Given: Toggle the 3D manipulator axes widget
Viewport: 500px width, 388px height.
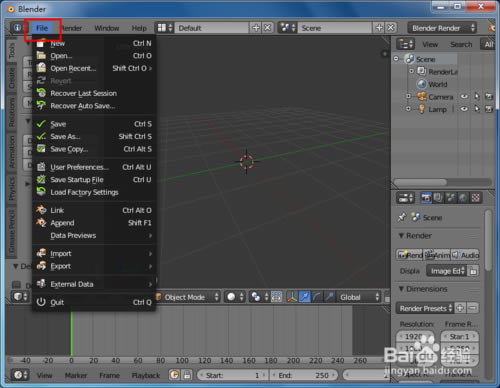Looking at the screenshot, I should [x=292, y=297].
